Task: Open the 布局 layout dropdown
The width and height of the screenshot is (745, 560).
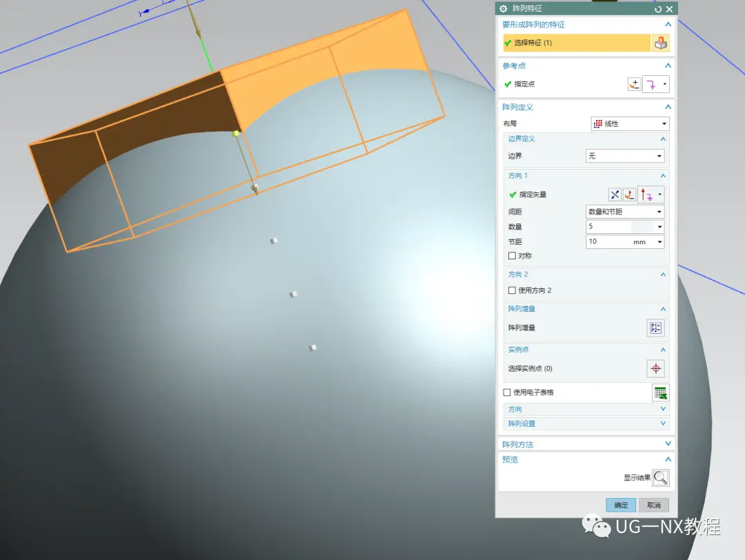Action: coord(630,123)
